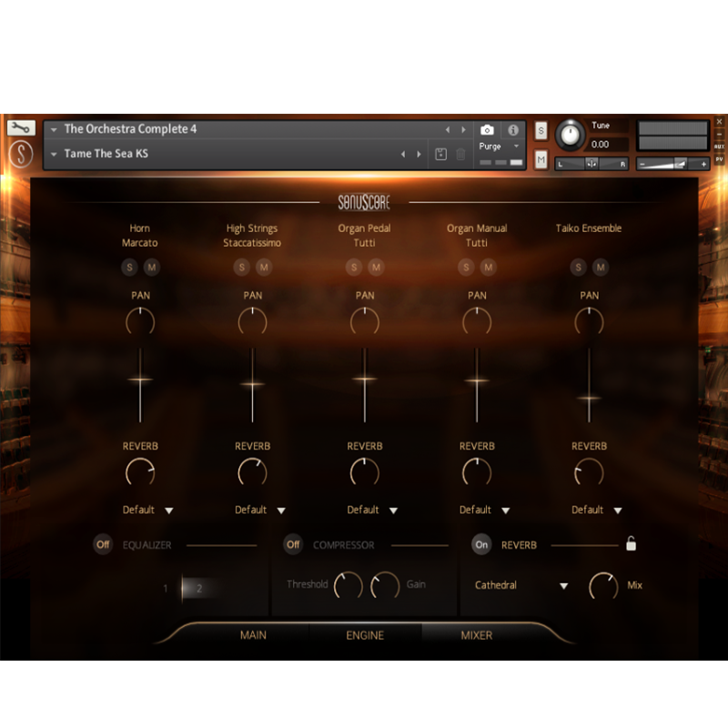Click the reverb Mix knob
The width and height of the screenshot is (728, 728).
tap(603, 586)
